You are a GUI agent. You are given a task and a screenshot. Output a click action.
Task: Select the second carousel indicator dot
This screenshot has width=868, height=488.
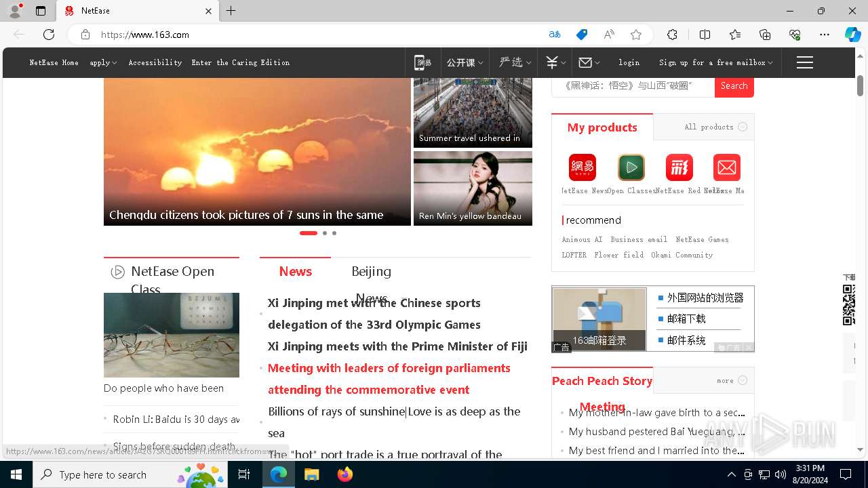click(x=325, y=233)
